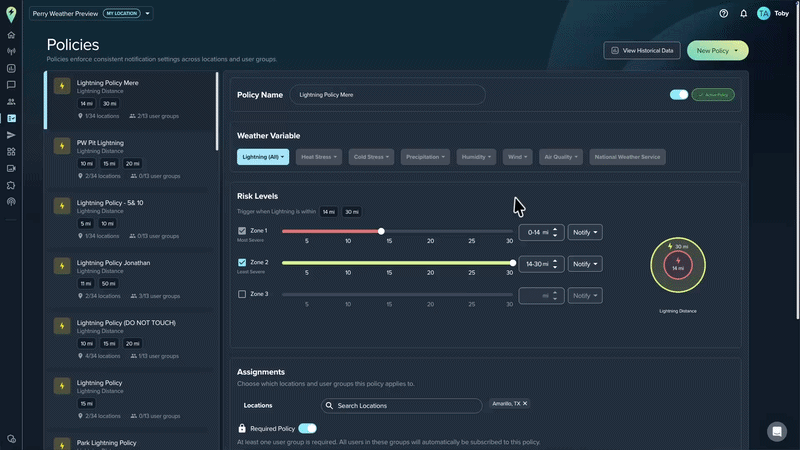
Task: Enable the Zone 3 checkbox
Action: click(x=242, y=294)
